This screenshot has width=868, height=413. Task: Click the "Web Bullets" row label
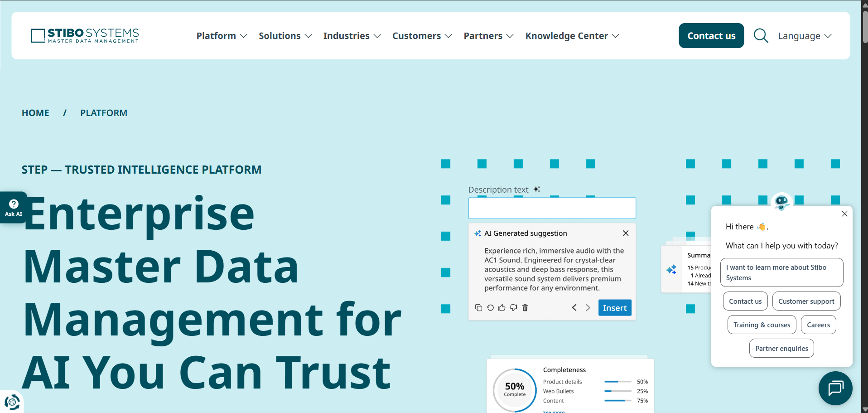(x=558, y=391)
